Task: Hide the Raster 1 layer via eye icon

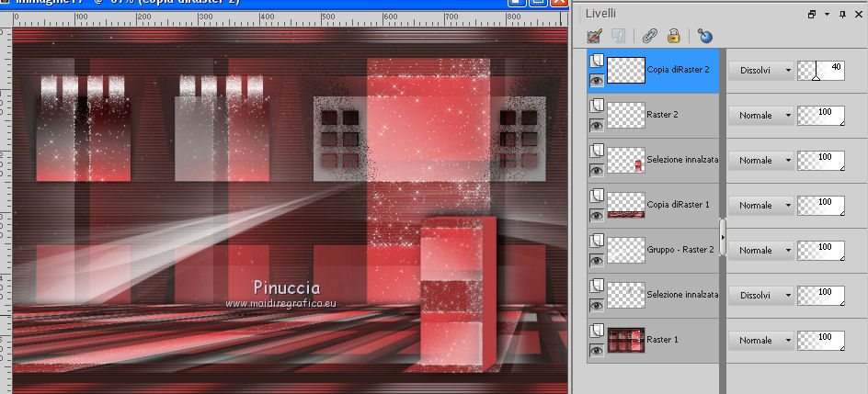Action: [x=597, y=350]
